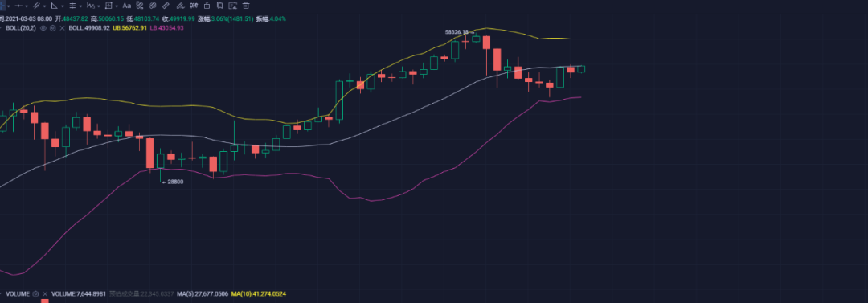Open the BOLL indicator settings gear

click(x=52, y=27)
